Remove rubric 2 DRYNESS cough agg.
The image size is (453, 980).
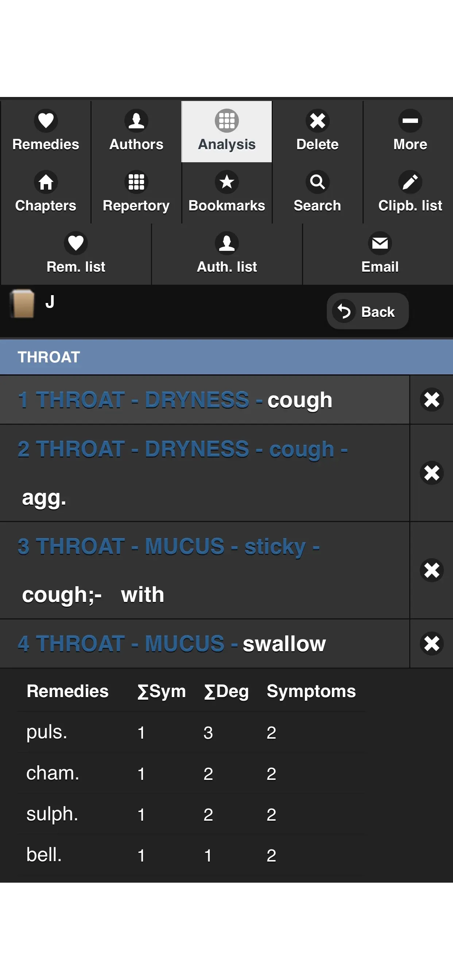432,473
